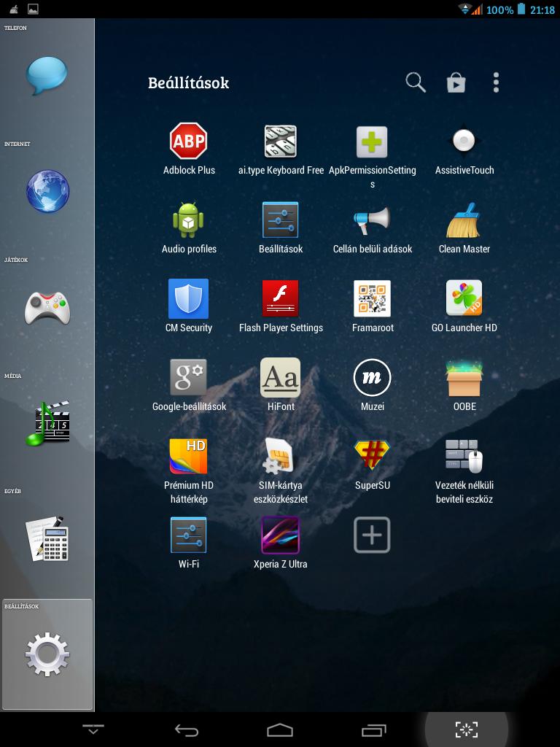Open OOBE box app
The height and width of the screenshot is (747, 560).
[x=464, y=377]
